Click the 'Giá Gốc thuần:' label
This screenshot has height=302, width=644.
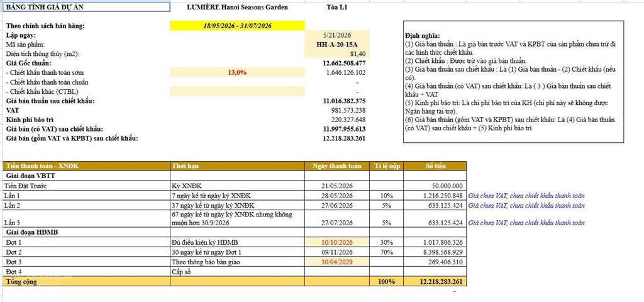pyautogui.click(x=29, y=64)
